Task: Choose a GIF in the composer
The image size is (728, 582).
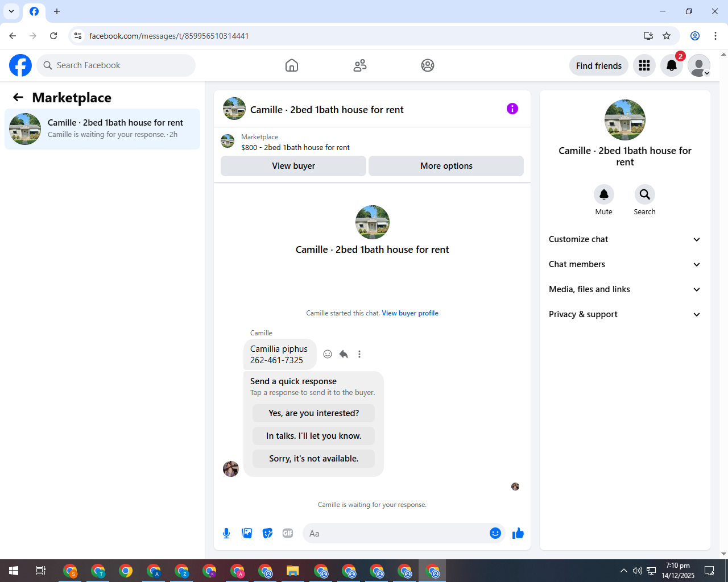Action: (x=288, y=533)
